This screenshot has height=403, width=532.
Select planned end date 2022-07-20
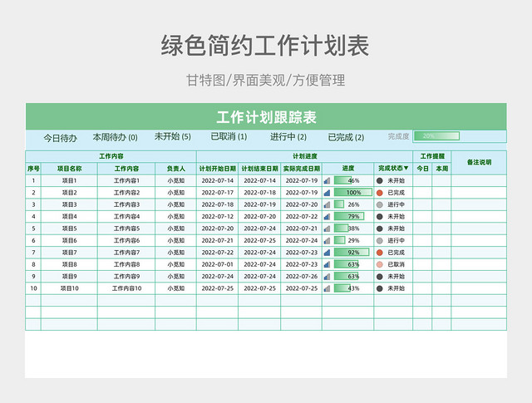click(x=259, y=216)
